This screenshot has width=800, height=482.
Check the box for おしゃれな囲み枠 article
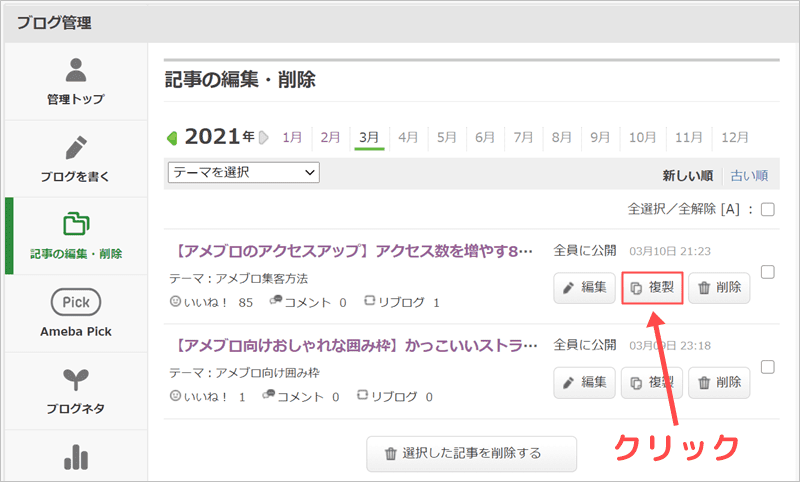(767, 367)
